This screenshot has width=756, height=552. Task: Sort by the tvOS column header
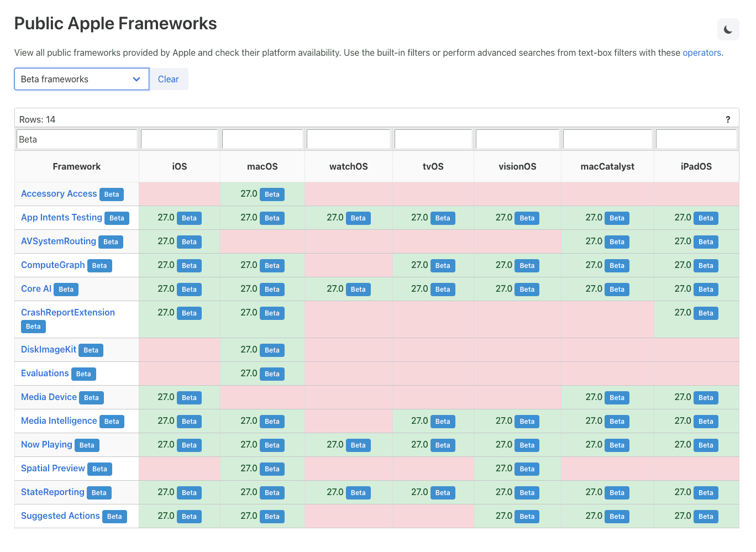click(x=433, y=166)
